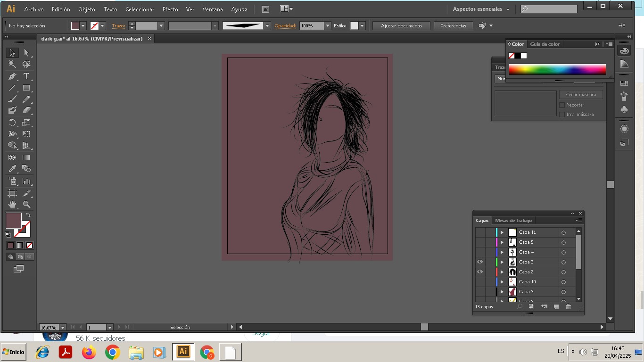The height and width of the screenshot is (362, 644).
Task: Select the Type tool
Action: tap(26, 76)
